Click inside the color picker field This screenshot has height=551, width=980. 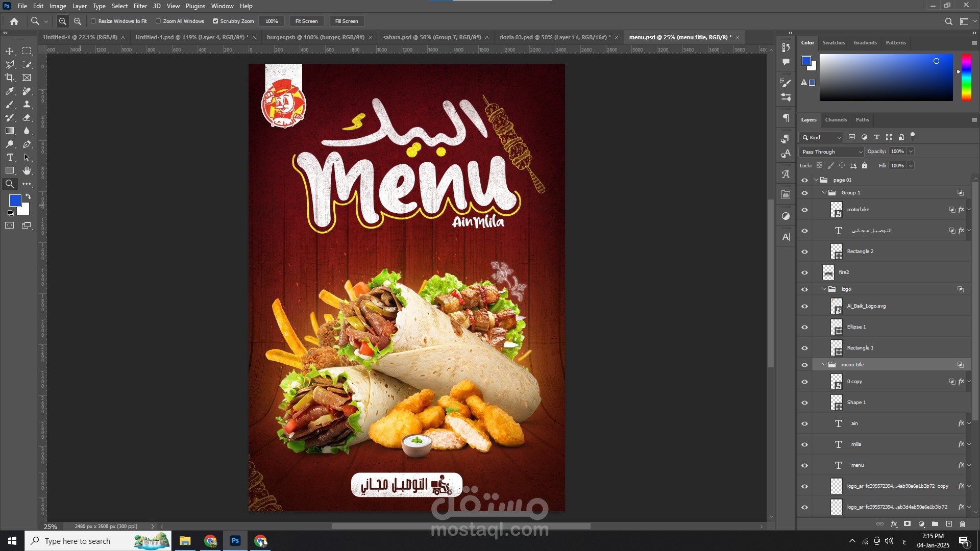(x=886, y=78)
